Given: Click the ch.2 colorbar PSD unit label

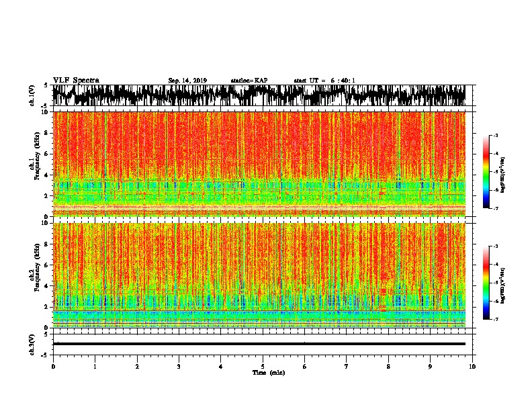Looking at the screenshot, I should click(x=503, y=285).
